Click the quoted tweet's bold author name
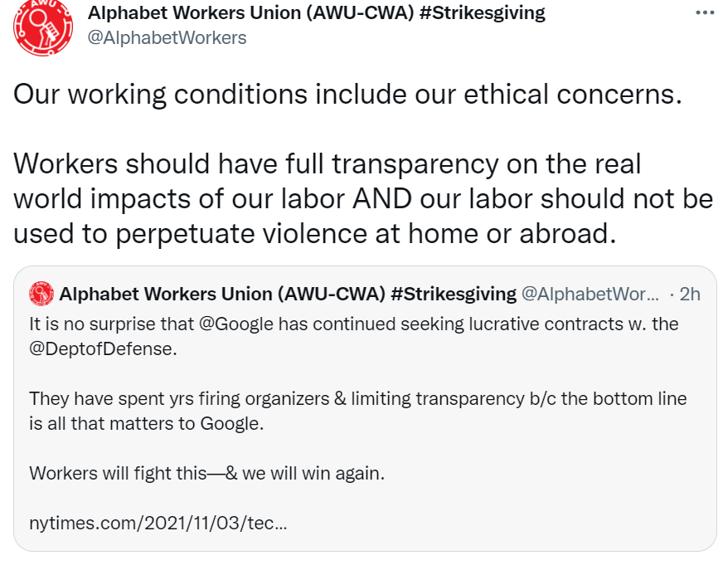 [x=221, y=294]
